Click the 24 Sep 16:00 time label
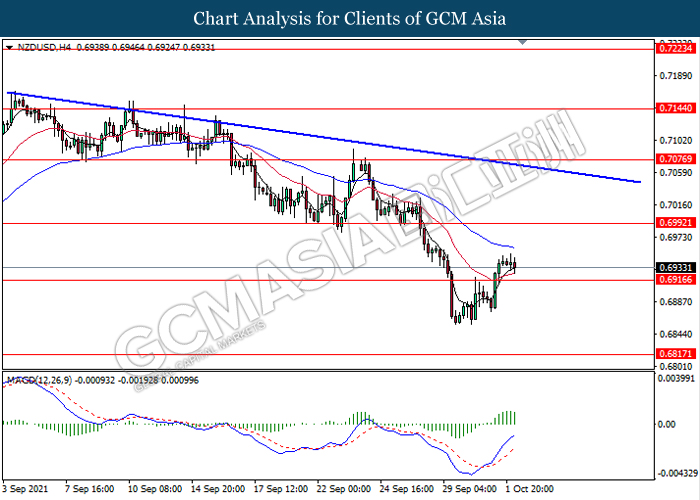The height and width of the screenshot is (500, 700). (407, 489)
